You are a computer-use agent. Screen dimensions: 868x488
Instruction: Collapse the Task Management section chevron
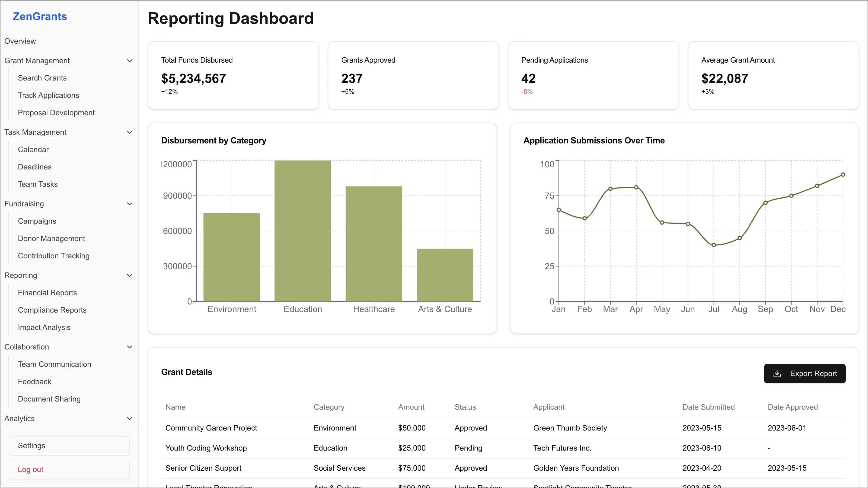(x=129, y=132)
